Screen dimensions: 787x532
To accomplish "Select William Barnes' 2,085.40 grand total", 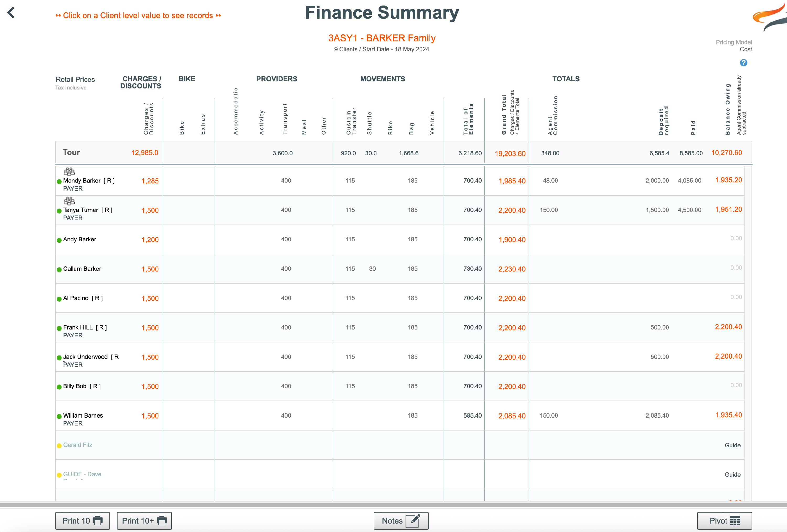I will 512,416.
